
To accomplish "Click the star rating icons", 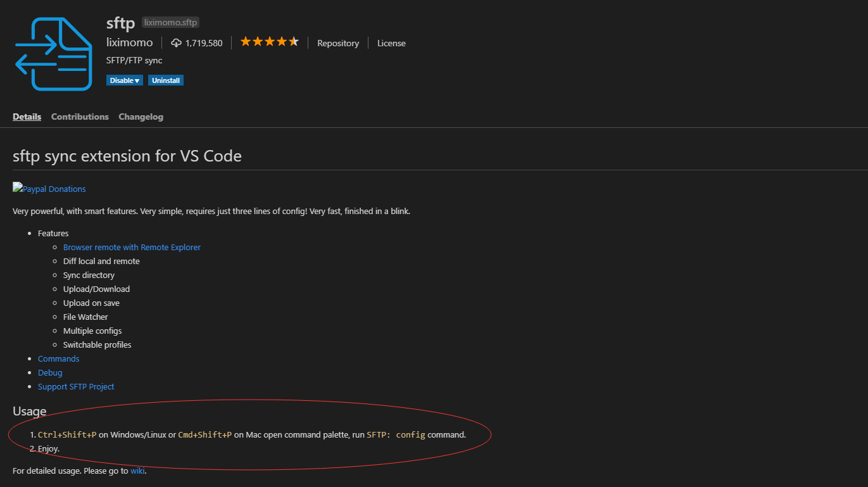I will click(269, 42).
